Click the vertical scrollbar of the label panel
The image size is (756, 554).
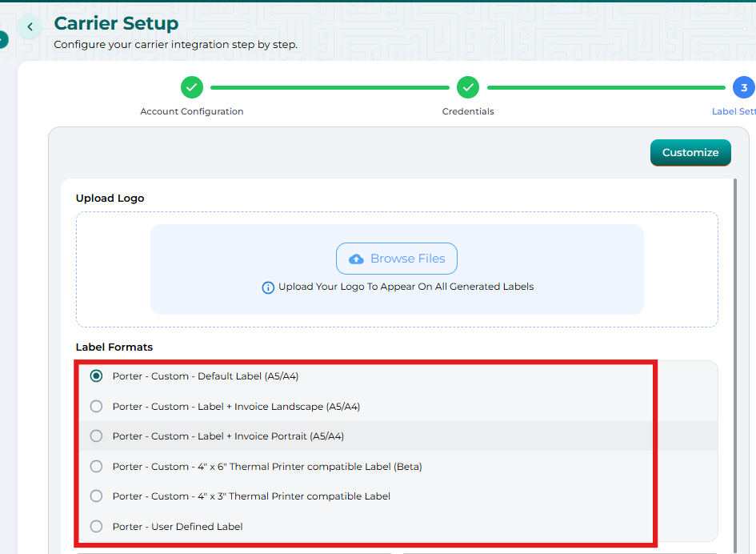tap(735, 365)
